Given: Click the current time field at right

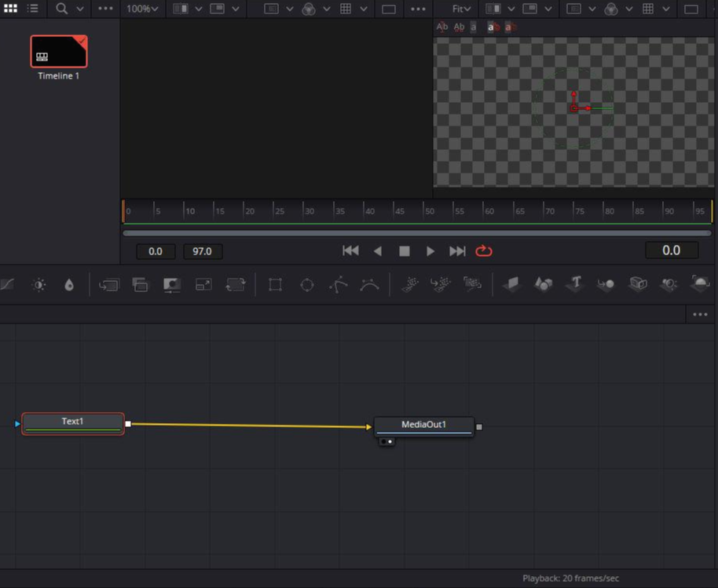Looking at the screenshot, I should (672, 250).
